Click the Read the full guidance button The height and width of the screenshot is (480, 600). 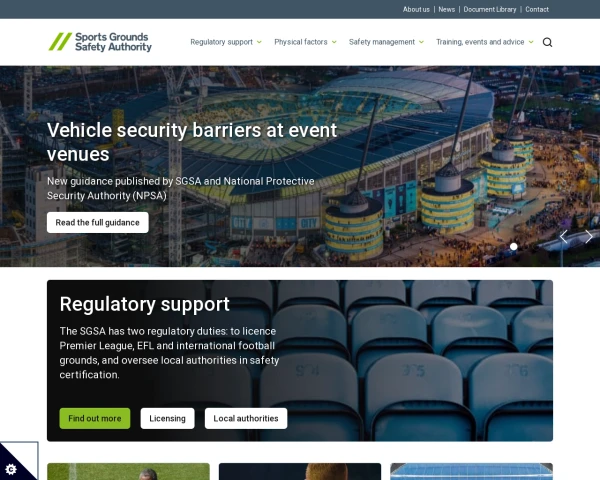[x=98, y=222]
